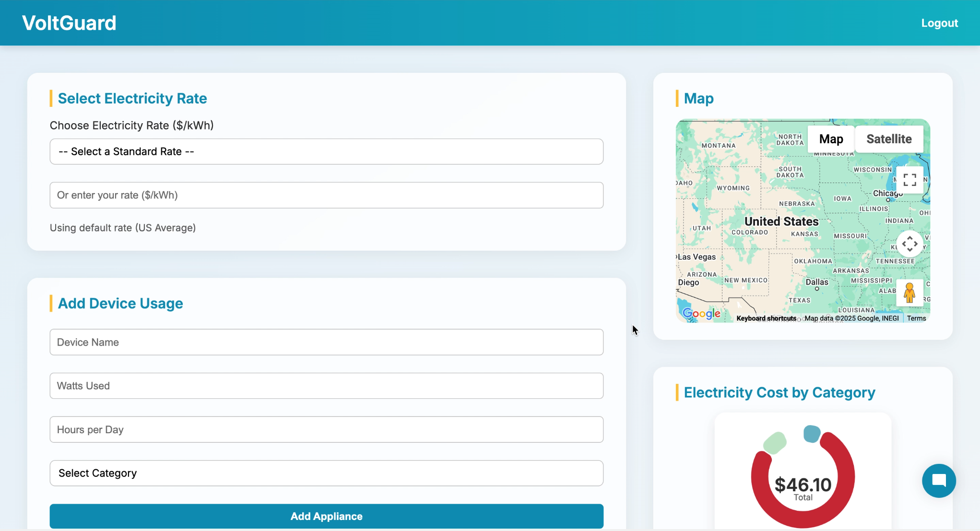Open the map Terms link
Viewport: 980px width, 531px height.
point(916,318)
